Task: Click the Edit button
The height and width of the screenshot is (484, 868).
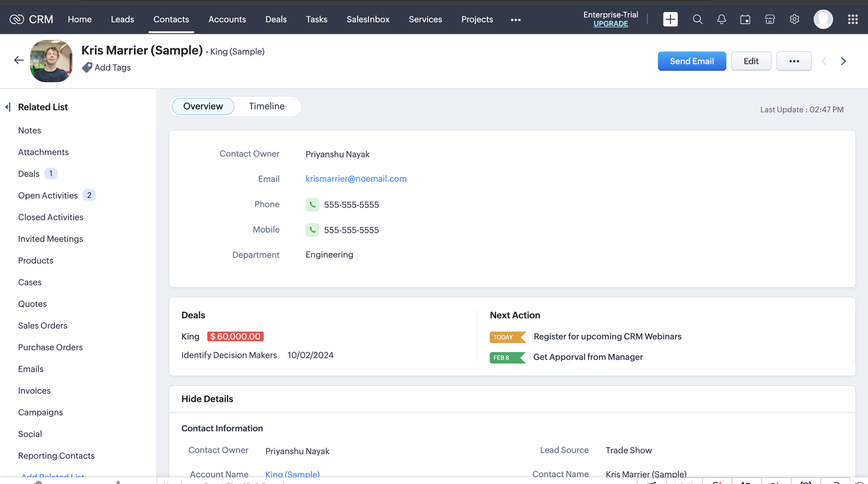Action: pos(751,61)
